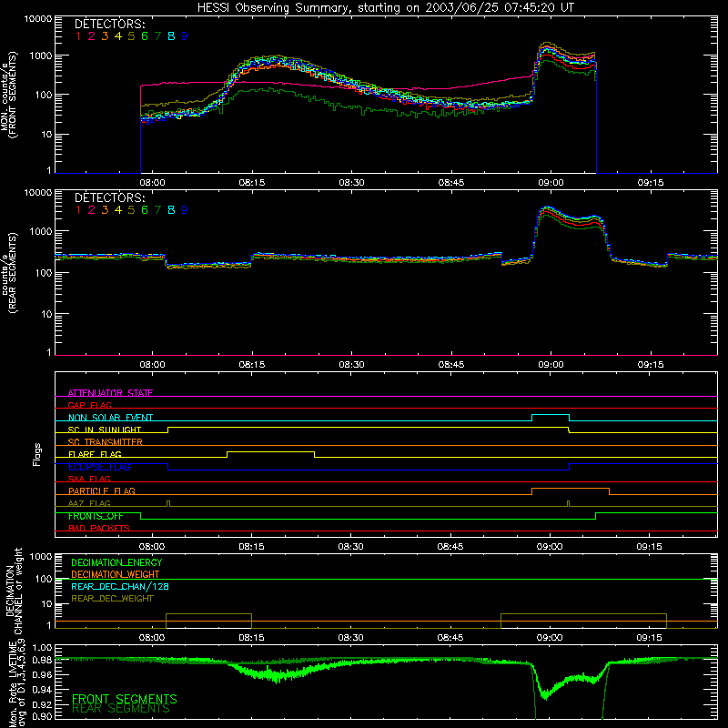The height and width of the screenshot is (728, 728).
Task: Click the Flags axis title
Action: pyautogui.click(x=37, y=454)
